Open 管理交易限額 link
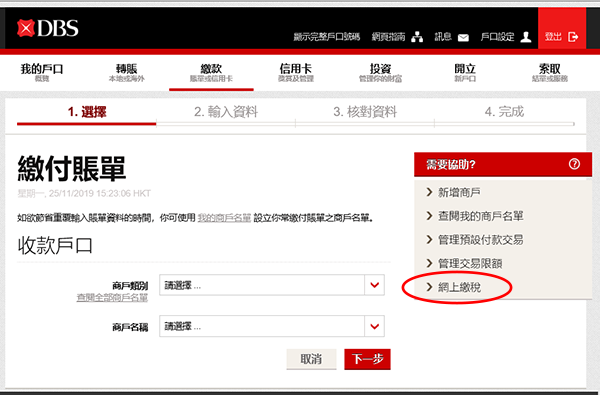Image resolution: width=600 pixels, height=395 pixels. (x=470, y=263)
